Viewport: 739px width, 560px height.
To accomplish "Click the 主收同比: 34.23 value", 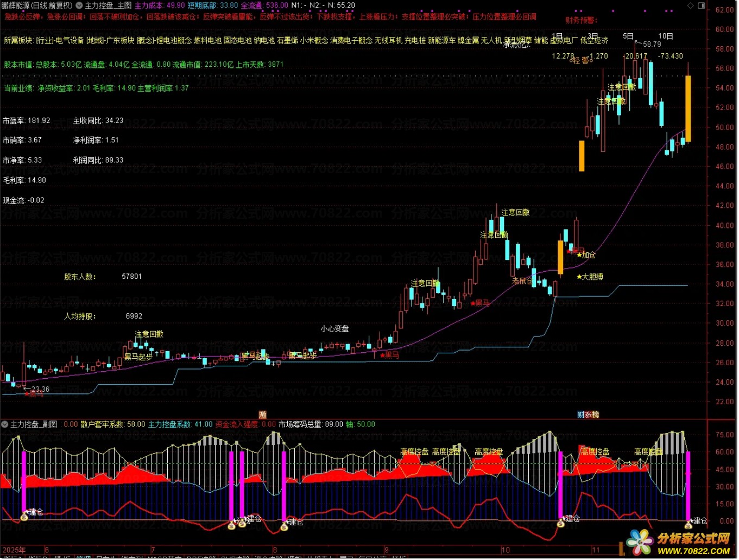I will click(x=98, y=120).
